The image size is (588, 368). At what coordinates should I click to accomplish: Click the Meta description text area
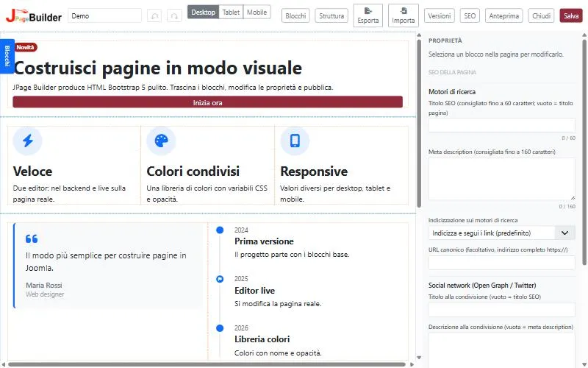(502, 179)
